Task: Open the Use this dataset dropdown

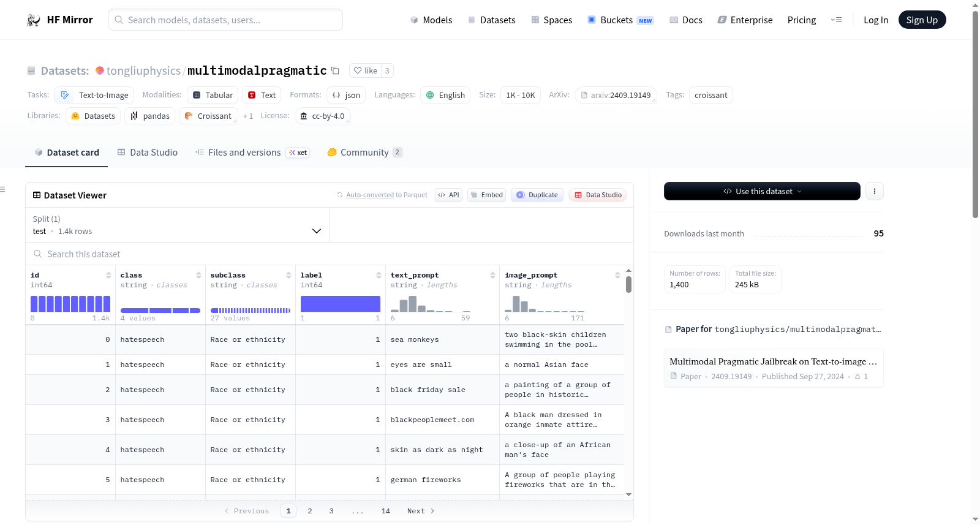Action: 762,191
